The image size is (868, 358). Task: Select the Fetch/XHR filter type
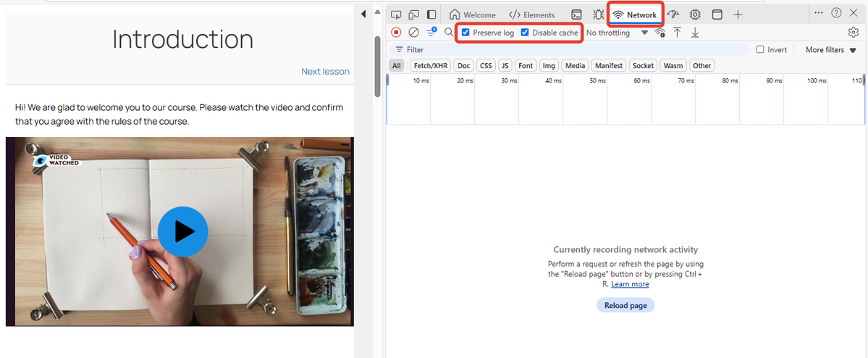[430, 66]
